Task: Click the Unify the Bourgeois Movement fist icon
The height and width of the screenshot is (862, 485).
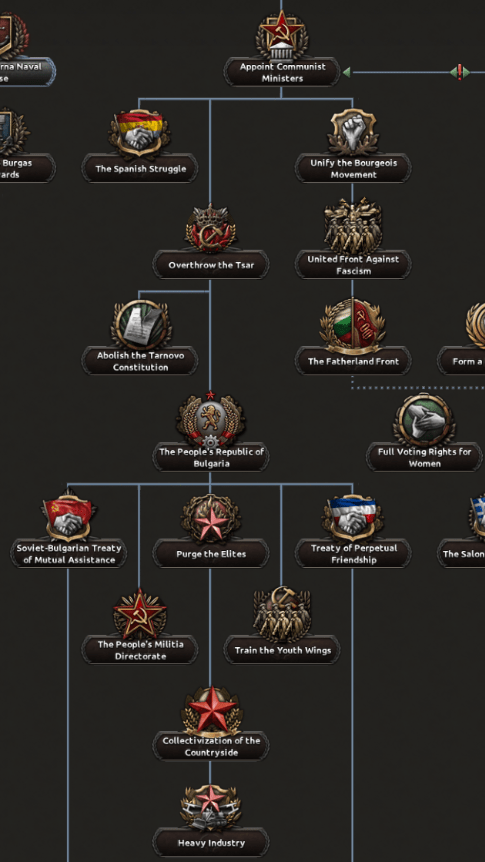Action: (x=352, y=132)
